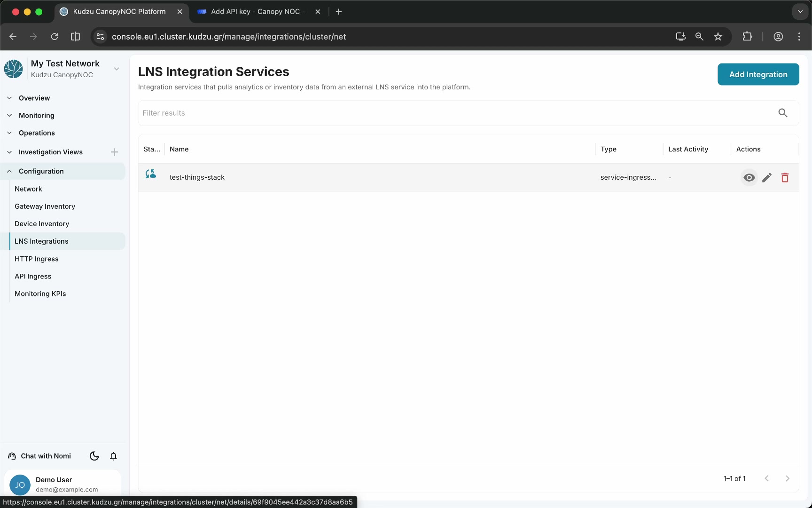Delete the test-things-stack integration
Image resolution: width=812 pixels, height=508 pixels.
point(785,177)
